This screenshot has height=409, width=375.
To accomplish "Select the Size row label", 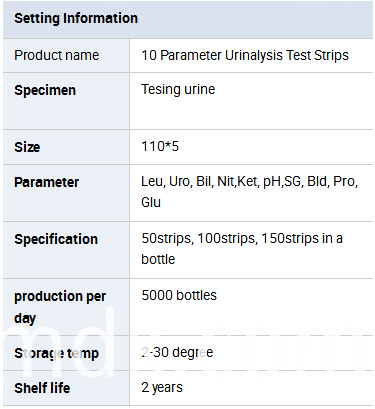I will coord(27,147).
